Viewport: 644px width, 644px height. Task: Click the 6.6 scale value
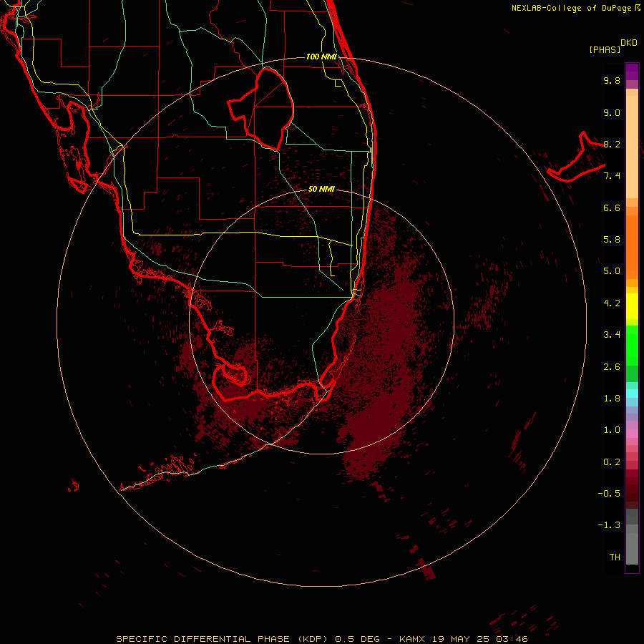click(612, 208)
